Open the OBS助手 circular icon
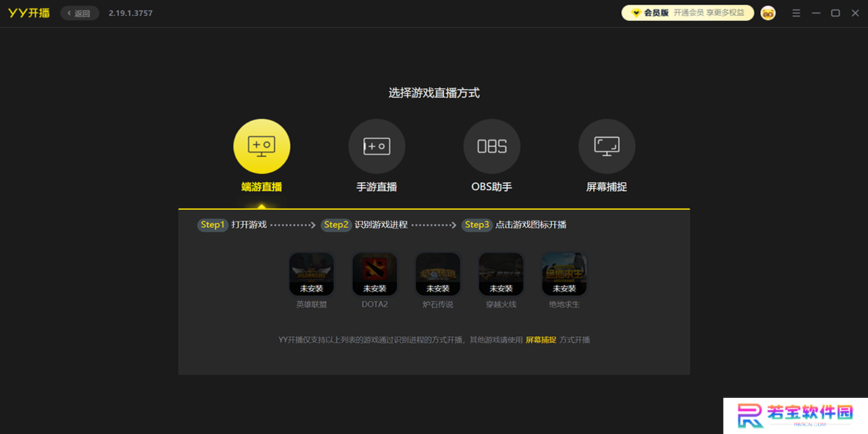This screenshot has width=868, height=434. click(492, 148)
